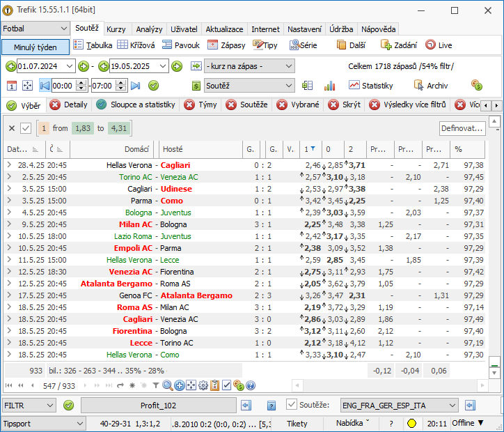Open the Zadání entry tool

tap(399, 45)
